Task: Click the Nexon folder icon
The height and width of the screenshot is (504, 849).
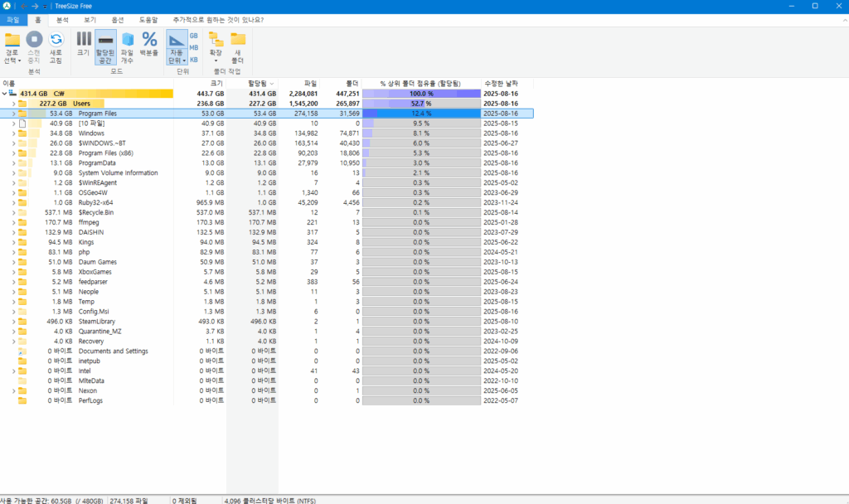Action: (x=22, y=391)
